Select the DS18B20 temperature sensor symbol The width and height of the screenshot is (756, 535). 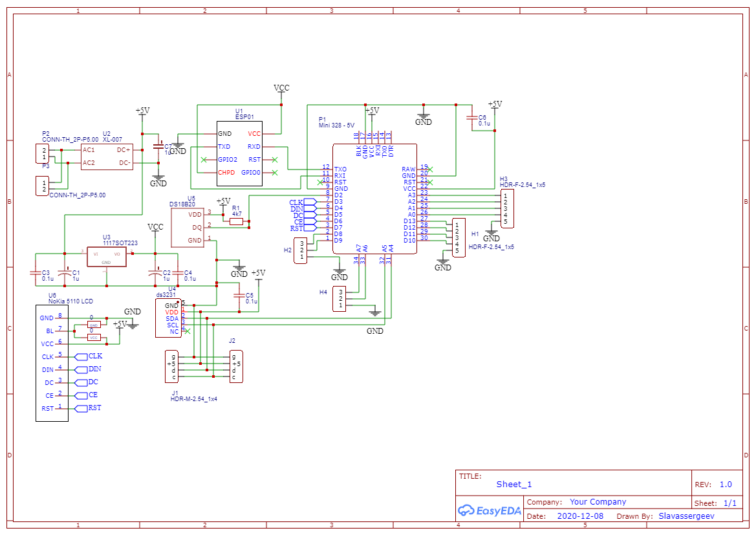(x=186, y=227)
